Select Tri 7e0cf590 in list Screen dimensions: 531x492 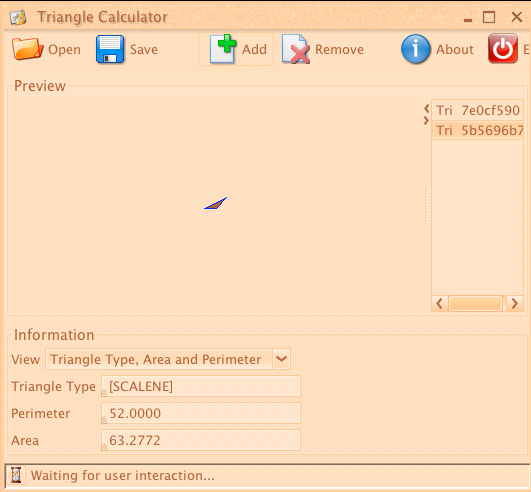coord(477,110)
